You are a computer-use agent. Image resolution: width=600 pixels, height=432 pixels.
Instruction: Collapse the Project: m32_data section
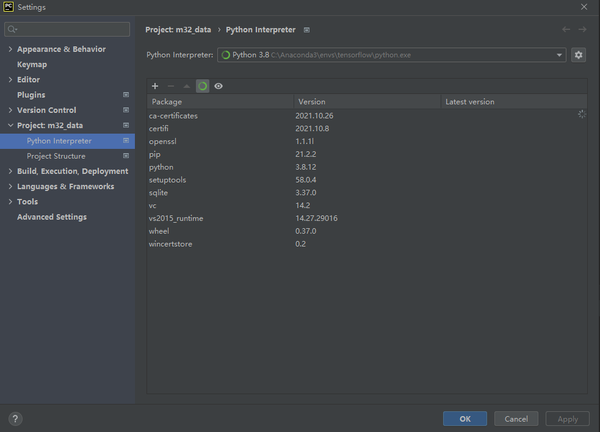click(x=10, y=126)
